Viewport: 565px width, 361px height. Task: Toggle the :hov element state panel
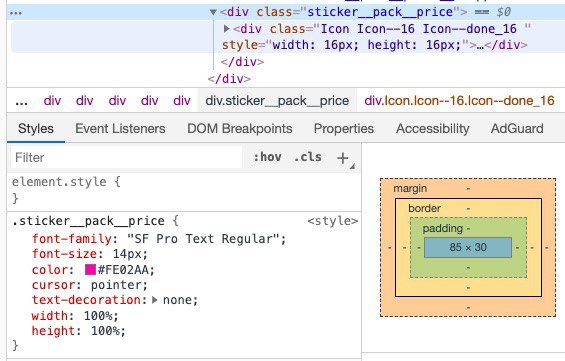tap(267, 157)
